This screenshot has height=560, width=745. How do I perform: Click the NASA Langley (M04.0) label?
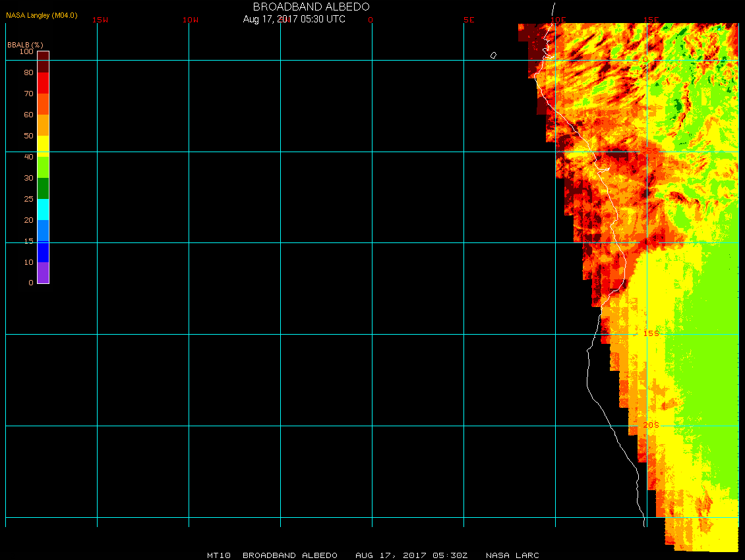click(42, 15)
